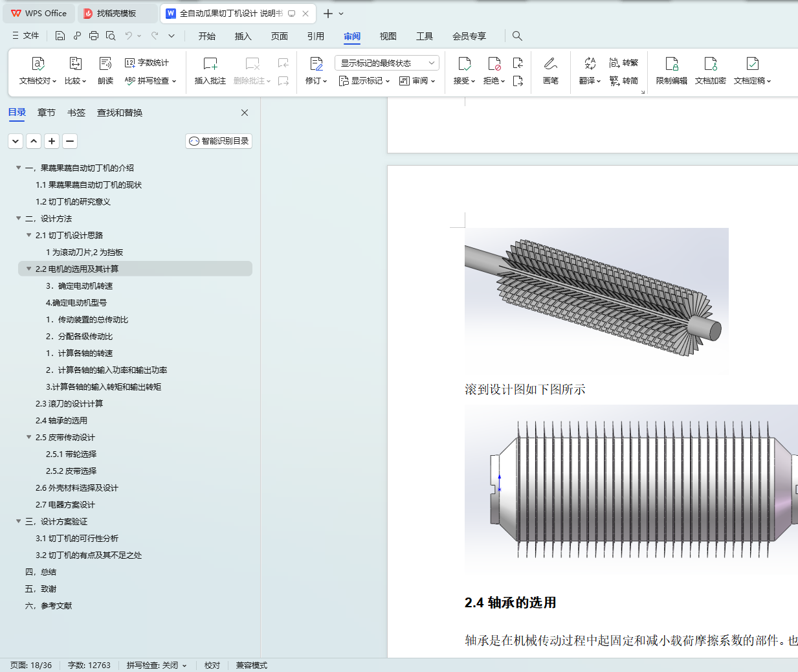Click the 比较 compare documents icon
The image size is (798, 672).
click(x=75, y=63)
